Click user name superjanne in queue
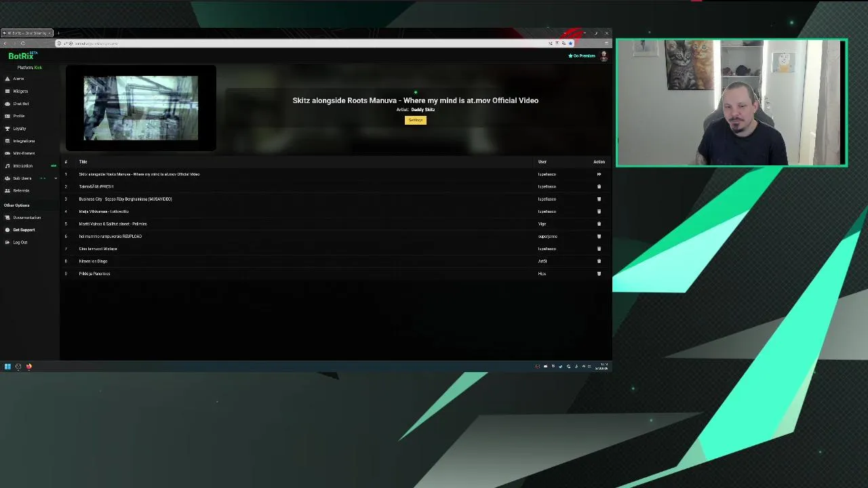 [x=547, y=237]
